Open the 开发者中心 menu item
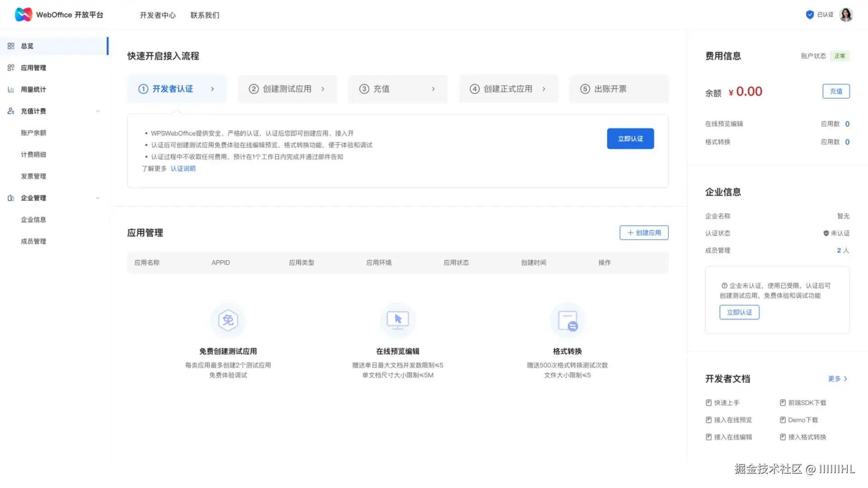868x488 pixels. tap(157, 15)
